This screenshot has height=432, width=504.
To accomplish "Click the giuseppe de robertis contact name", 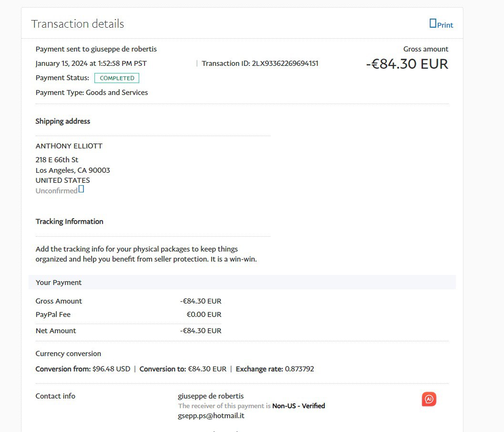I will pyautogui.click(x=211, y=396).
